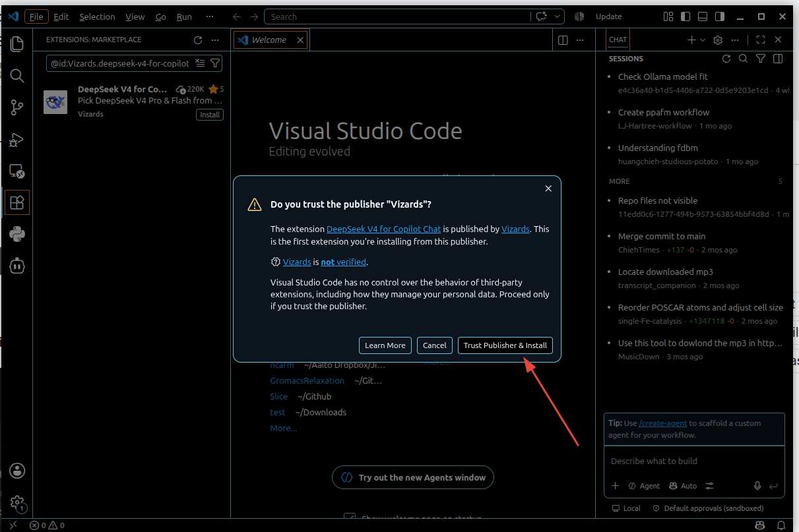Image resolution: width=799 pixels, height=532 pixels.
Task: Open the Auto model picker
Action: pos(683,486)
